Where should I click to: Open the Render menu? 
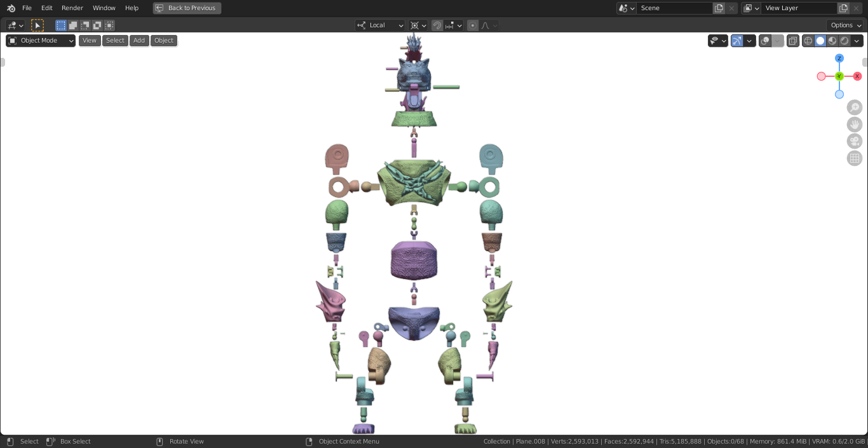pyautogui.click(x=72, y=8)
